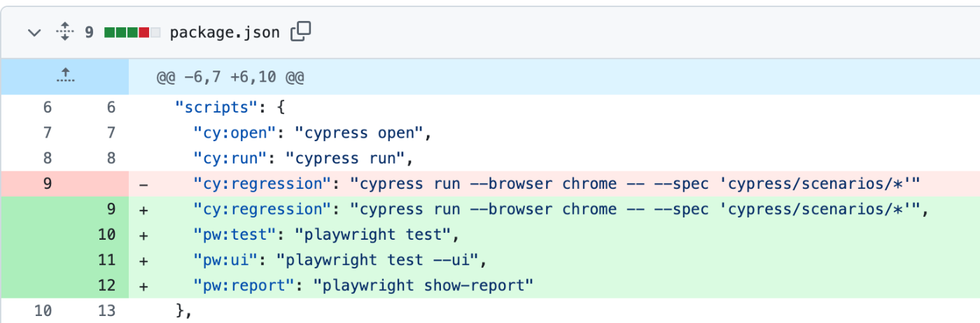Click new line number 11
Screen dimensions: 980x323
coord(106,260)
